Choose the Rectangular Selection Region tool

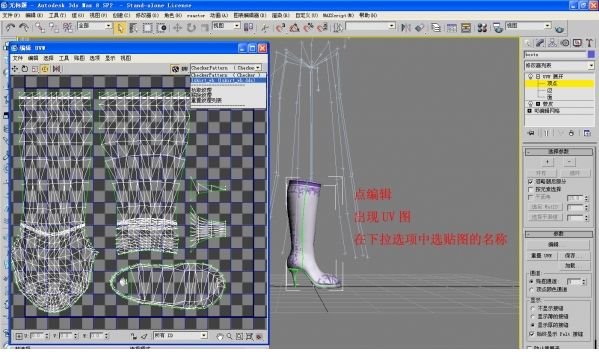pos(147,28)
